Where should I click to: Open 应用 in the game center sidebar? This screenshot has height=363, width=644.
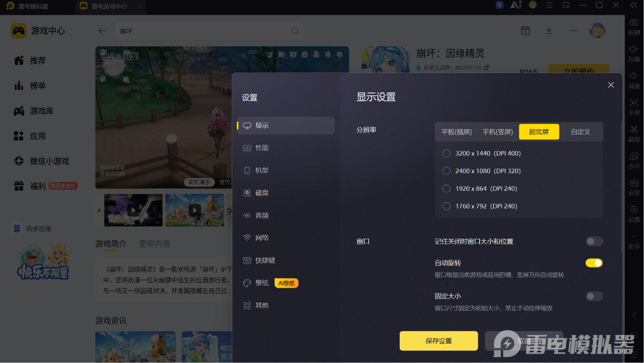(37, 136)
